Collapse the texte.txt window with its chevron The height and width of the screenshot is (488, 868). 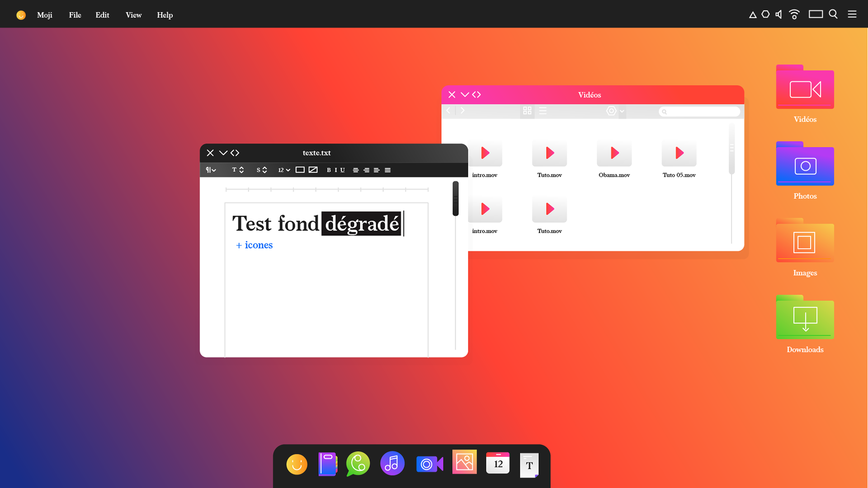(x=223, y=153)
